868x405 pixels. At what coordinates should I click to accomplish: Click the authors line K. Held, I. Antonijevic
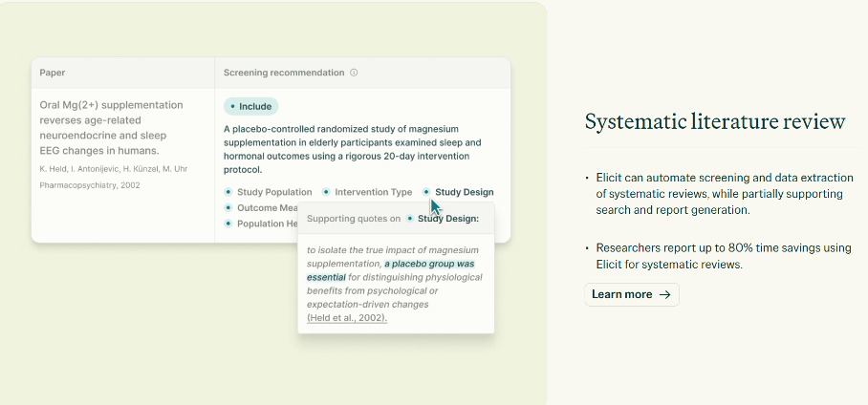point(114,169)
